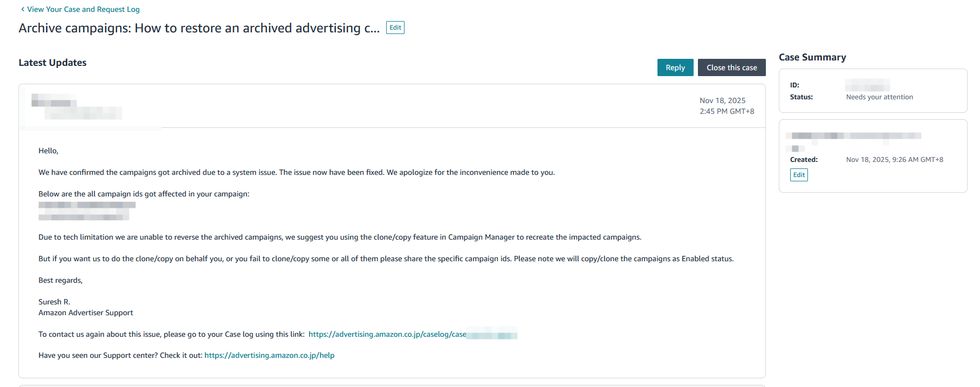Click the blurred case ID value
This screenshot has width=980, height=387.
click(x=867, y=85)
